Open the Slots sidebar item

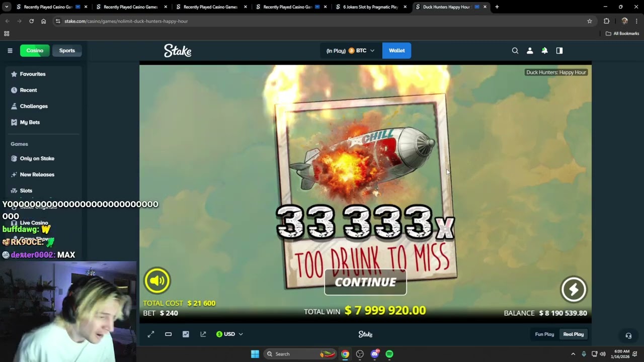(x=26, y=191)
